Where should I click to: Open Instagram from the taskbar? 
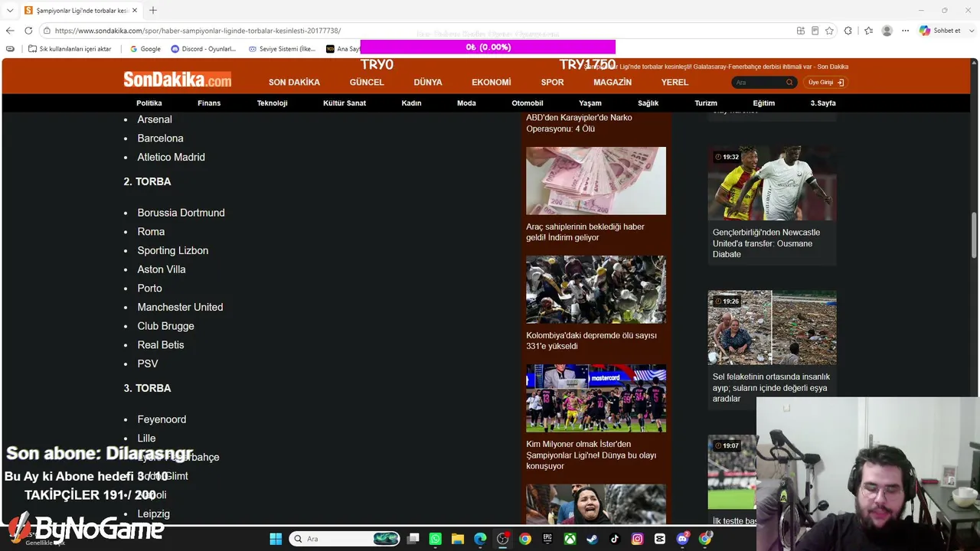tap(637, 539)
